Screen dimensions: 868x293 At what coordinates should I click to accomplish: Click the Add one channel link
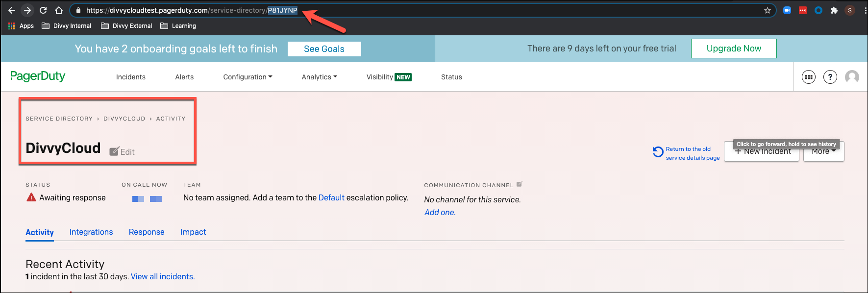(440, 212)
